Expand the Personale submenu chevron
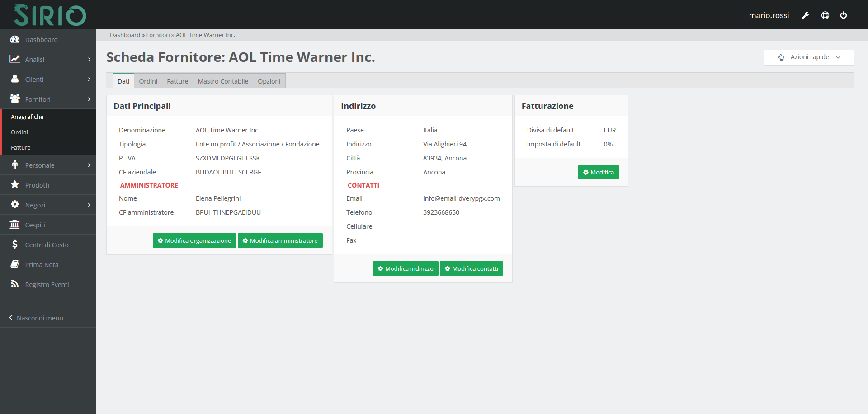This screenshot has width=868, height=414. click(x=89, y=165)
